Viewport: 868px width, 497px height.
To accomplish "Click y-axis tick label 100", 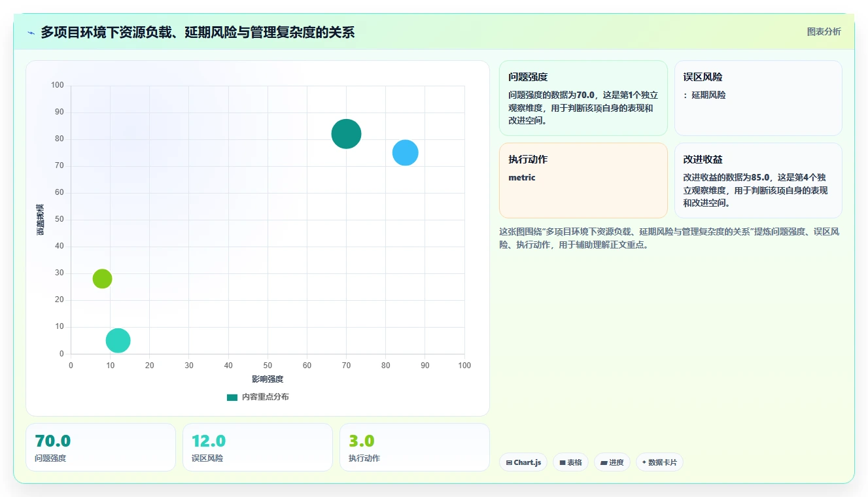I will pyautogui.click(x=58, y=85).
